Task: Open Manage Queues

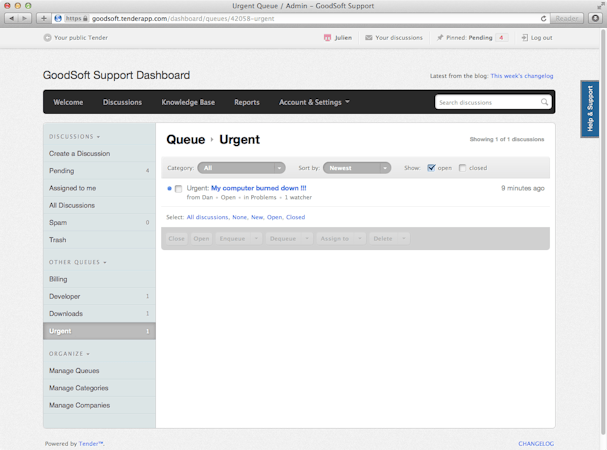Action: 99,371
